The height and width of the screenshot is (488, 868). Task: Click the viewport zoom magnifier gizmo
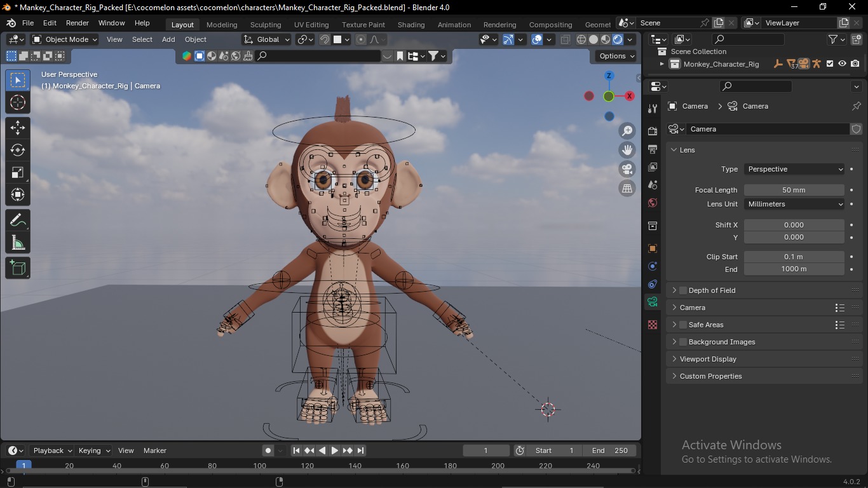coord(627,131)
